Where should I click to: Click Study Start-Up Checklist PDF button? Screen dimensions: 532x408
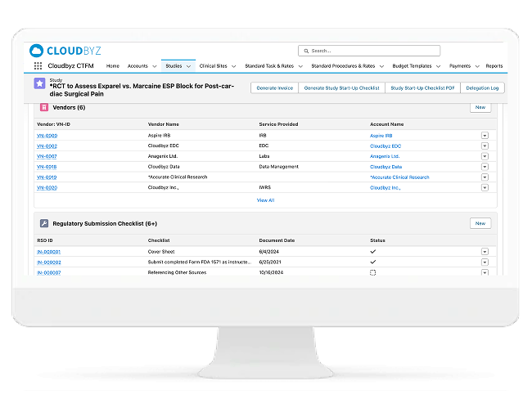pyautogui.click(x=422, y=88)
